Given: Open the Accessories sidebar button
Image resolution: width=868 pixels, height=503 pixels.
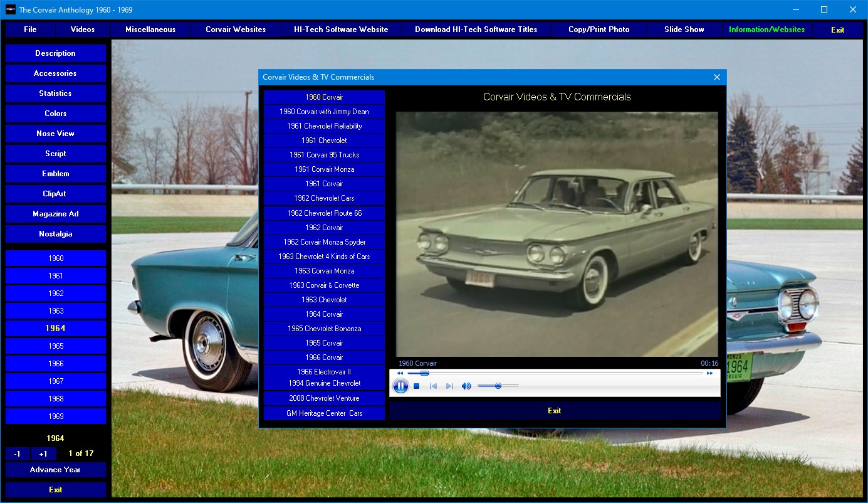Looking at the screenshot, I should (x=56, y=73).
